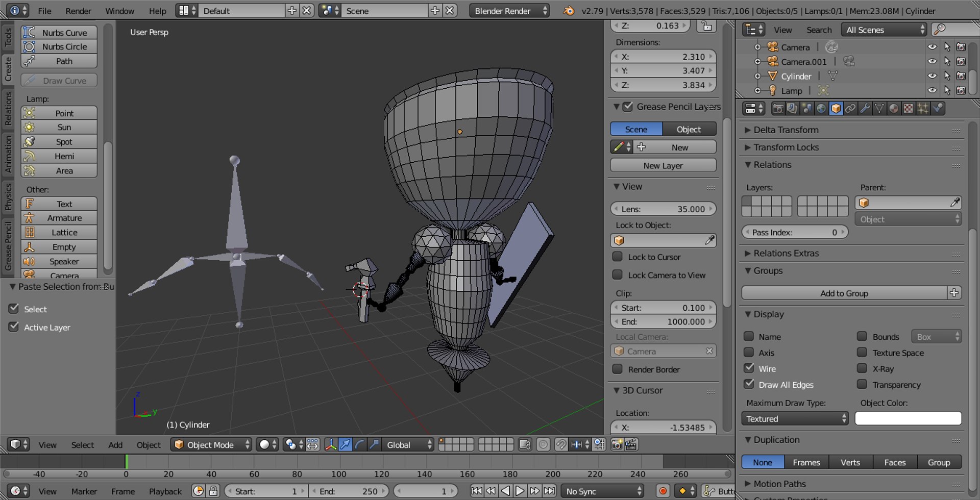The width and height of the screenshot is (980, 500).
Task: Click the timeline record auto-keyframe button
Action: pos(663,491)
